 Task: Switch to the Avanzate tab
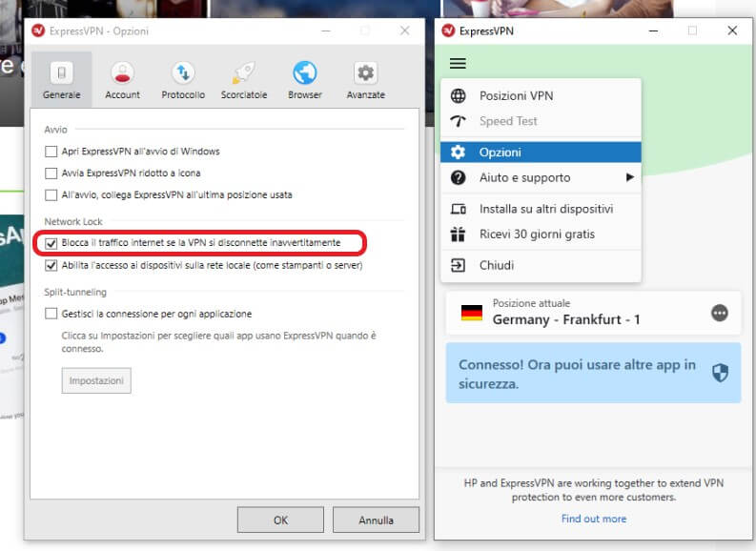(365, 79)
